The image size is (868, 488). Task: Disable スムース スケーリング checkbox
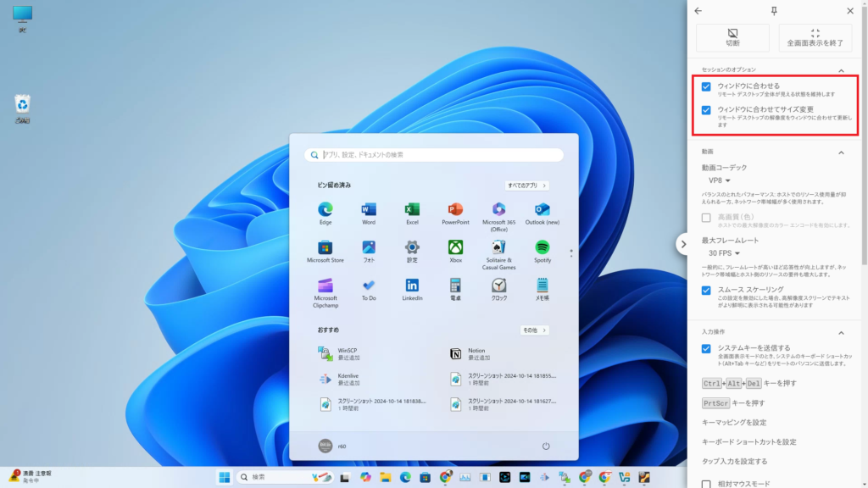point(706,290)
